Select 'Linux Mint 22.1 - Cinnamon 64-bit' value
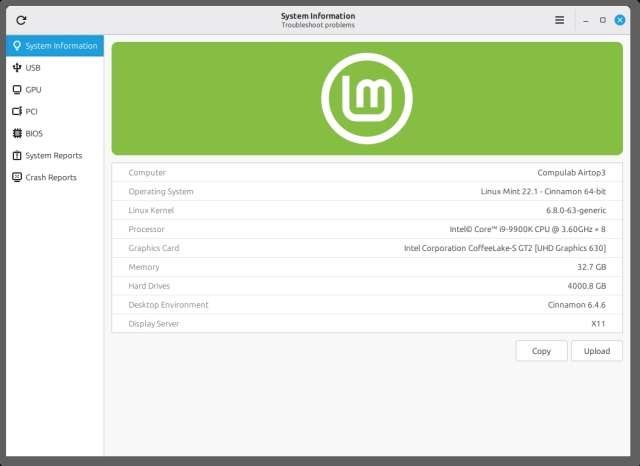This screenshot has width=640, height=466. (x=543, y=191)
